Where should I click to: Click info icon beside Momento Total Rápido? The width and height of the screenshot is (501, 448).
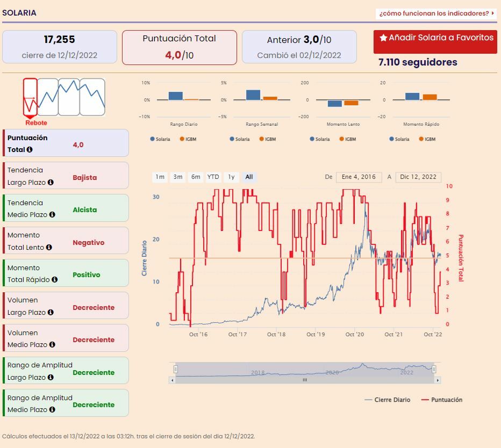pos(55,279)
